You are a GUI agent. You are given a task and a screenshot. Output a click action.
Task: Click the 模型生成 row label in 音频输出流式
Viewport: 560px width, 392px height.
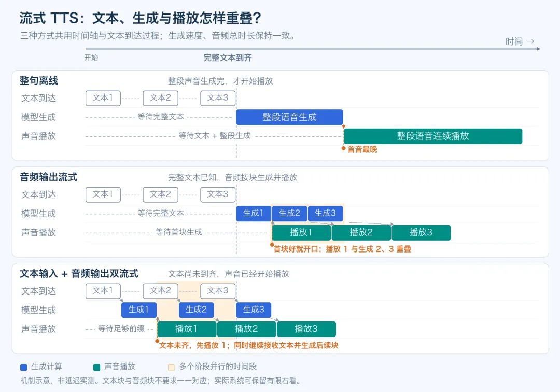38,214
